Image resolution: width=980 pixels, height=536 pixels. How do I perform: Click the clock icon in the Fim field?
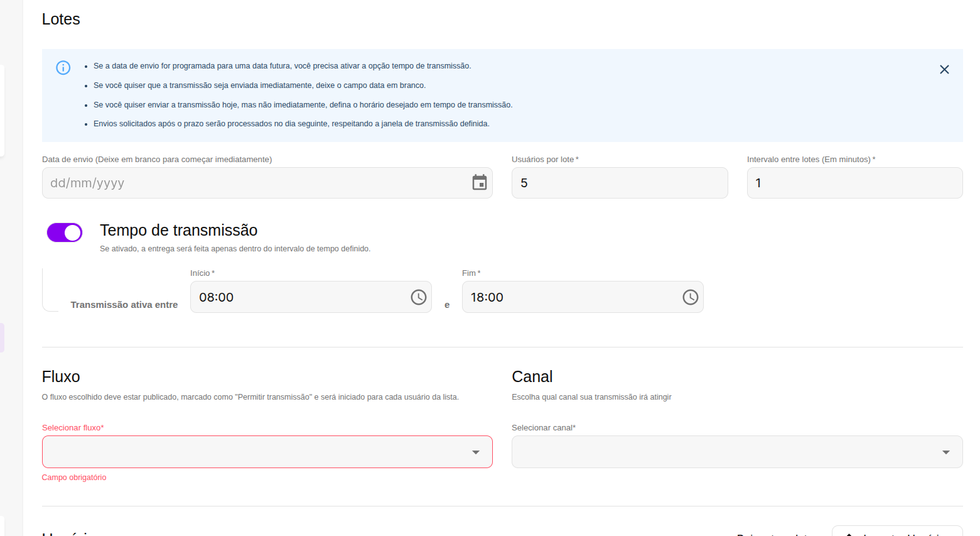click(x=690, y=297)
